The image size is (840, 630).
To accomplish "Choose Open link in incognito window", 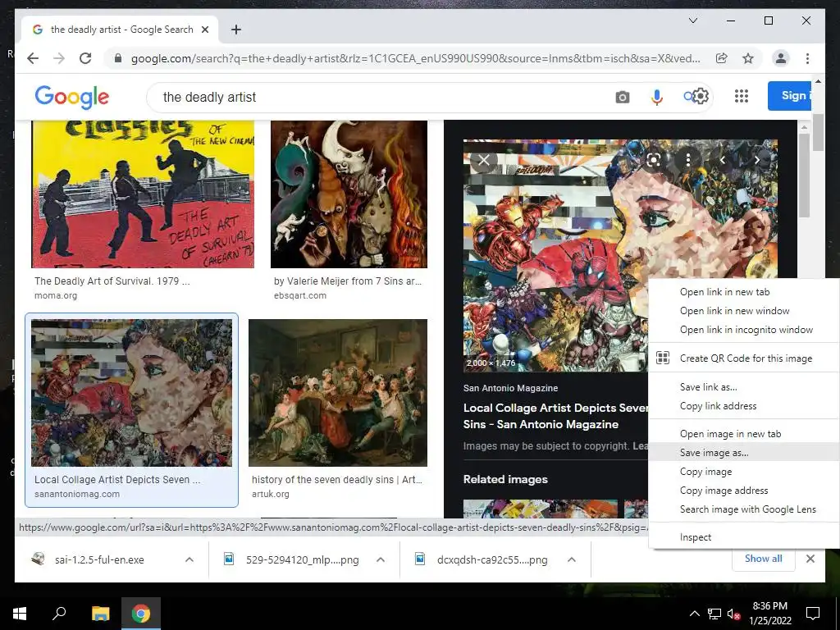I will [x=743, y=330].
